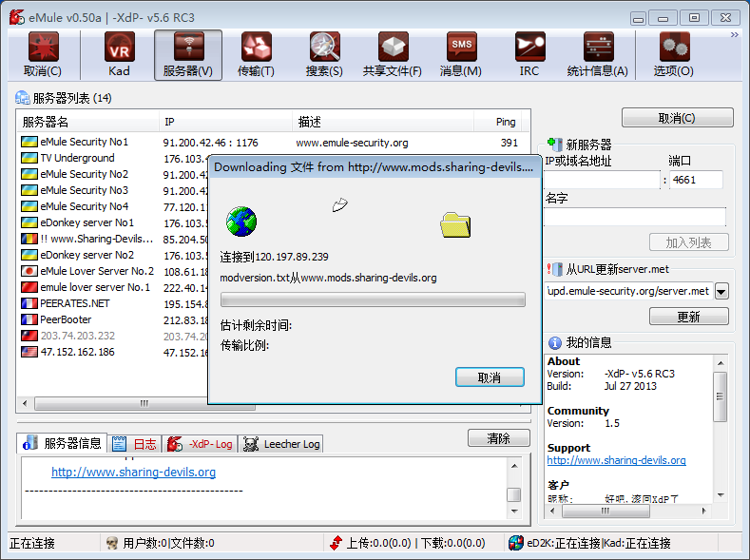Click the IP或域名地址 input field
Screen dimensions: 750x560
point(603,181)
